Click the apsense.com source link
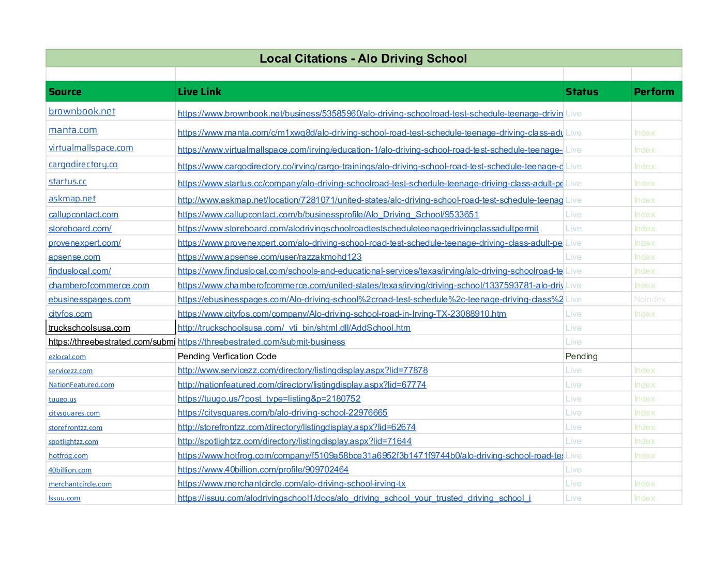The height and width of the screenshot is (563, 728). coord(74,257)
